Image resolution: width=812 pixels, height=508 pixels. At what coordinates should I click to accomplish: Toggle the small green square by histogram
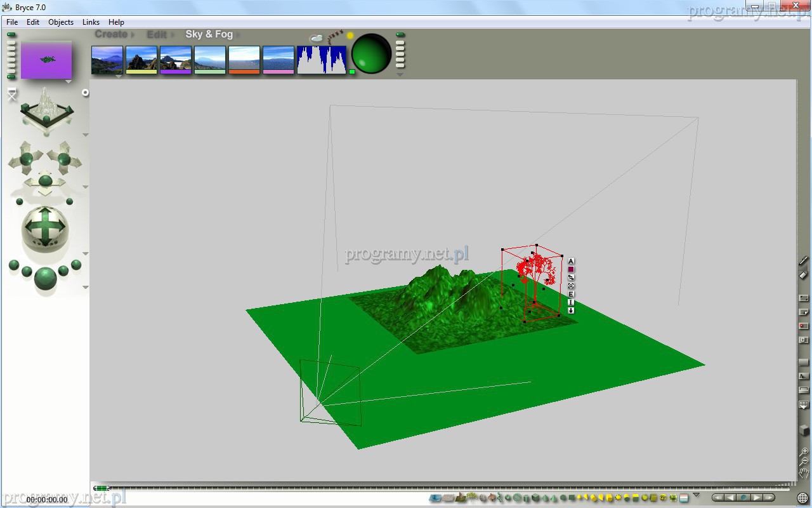click(x=352, y=72)
